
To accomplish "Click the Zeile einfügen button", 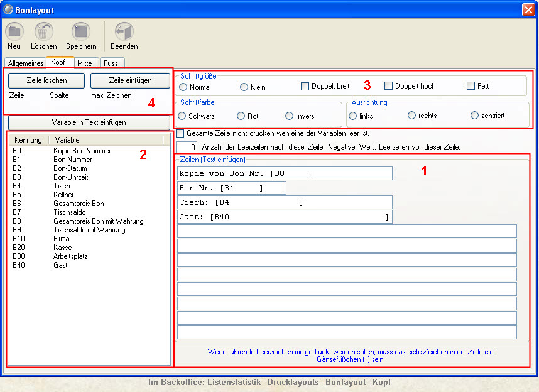I will [x=130, y=80].
